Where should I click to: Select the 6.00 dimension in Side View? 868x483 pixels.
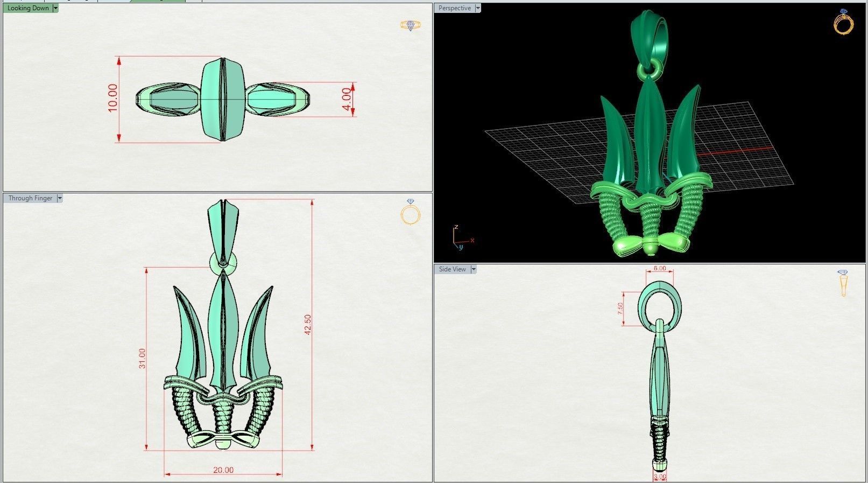[659, 268]
